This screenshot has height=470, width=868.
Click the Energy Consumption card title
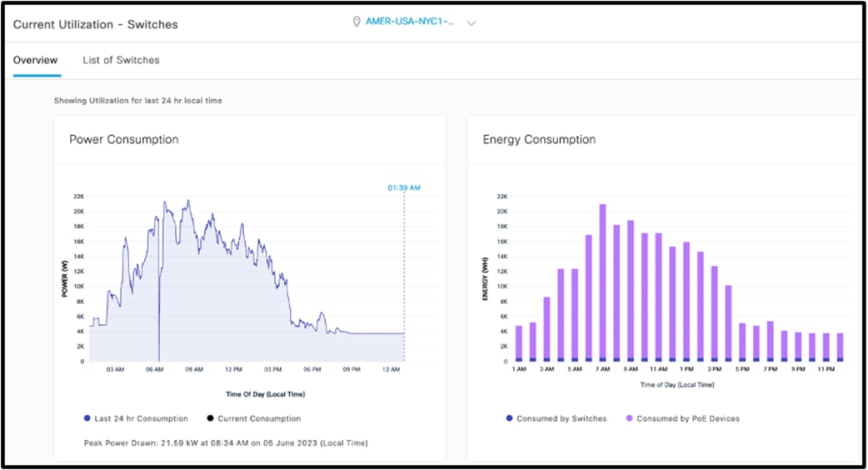(x=539, y=139)
